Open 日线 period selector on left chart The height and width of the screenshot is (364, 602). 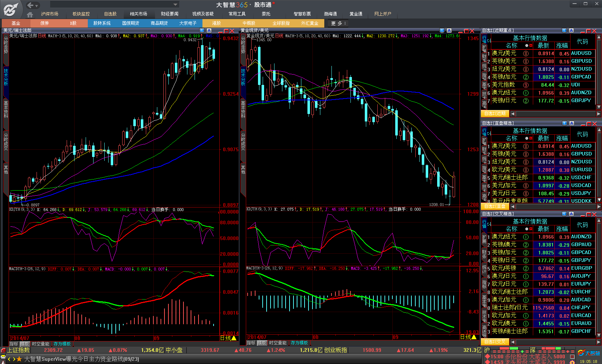[228, 338]
